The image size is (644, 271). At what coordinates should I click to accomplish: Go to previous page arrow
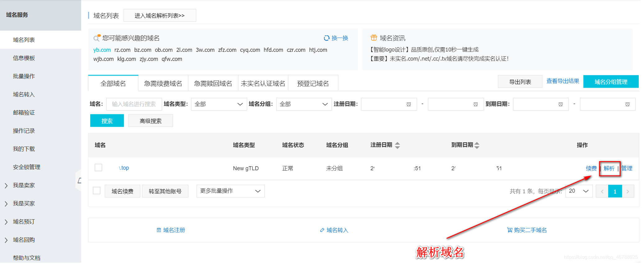[x=602, y=191]
